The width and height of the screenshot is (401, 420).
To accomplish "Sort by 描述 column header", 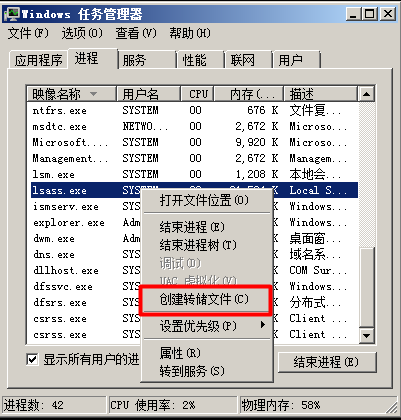I will [x=320, y=94].
